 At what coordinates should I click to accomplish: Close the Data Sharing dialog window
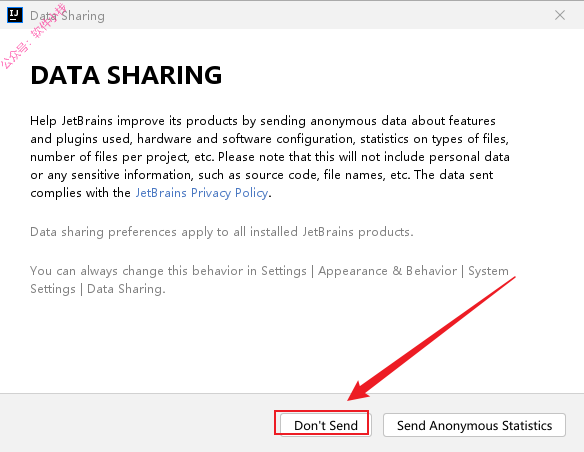tap(559, 15)
